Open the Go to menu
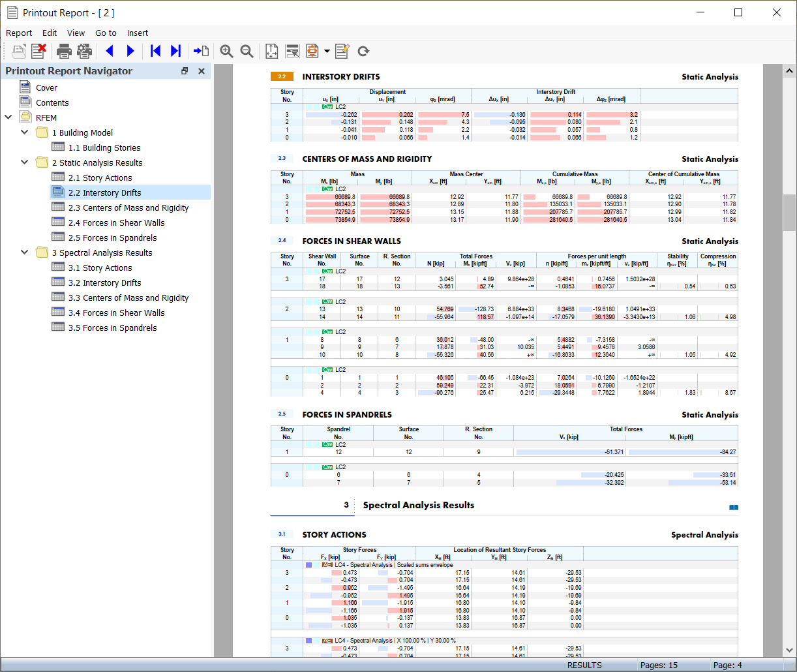Viewport: 797px width, 672px height. [x=106, y=33]
